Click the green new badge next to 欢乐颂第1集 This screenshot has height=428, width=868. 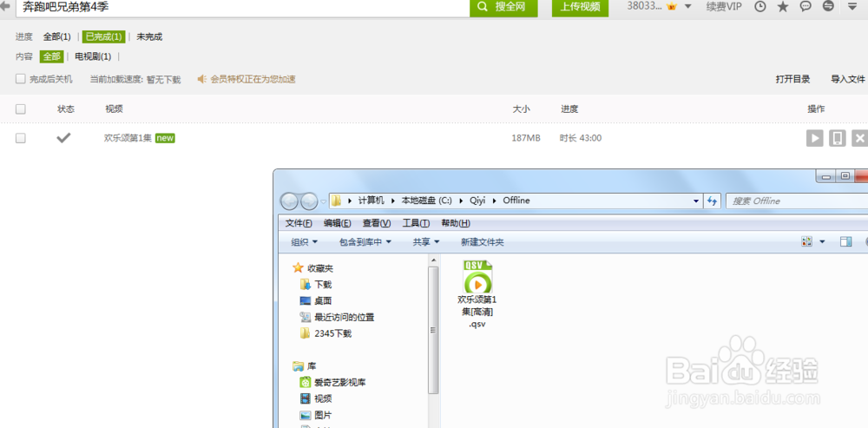(165, 138)
